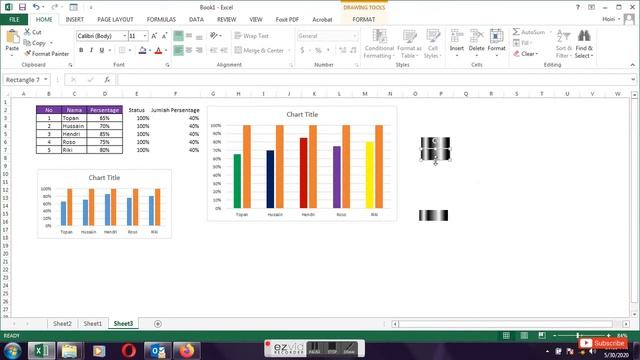Screen dimensions: 640x360
Task: Expand Clear options dropdown
Action: 537,54
